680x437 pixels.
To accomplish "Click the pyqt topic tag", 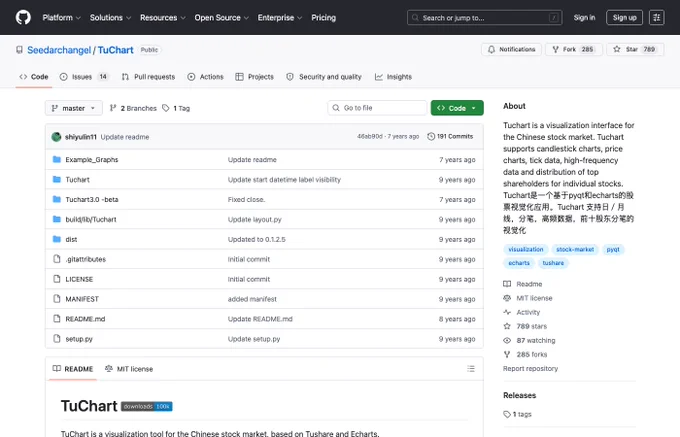I will [613, 250].
